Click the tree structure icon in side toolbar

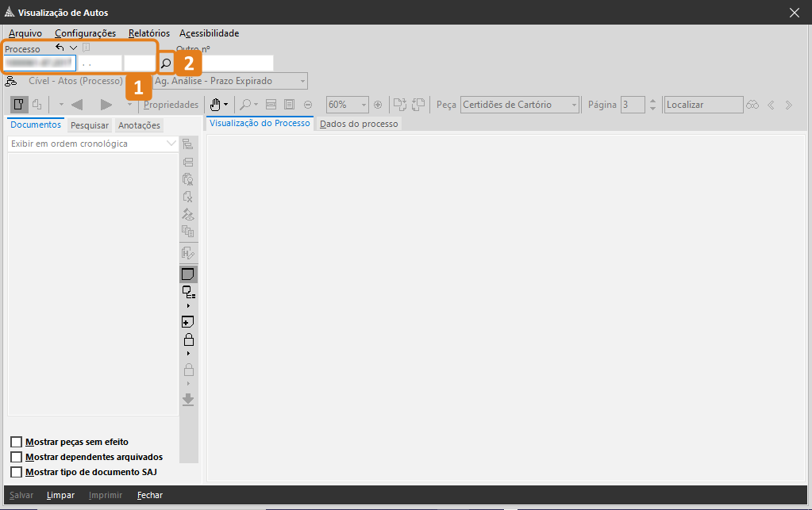click(188, 144)
